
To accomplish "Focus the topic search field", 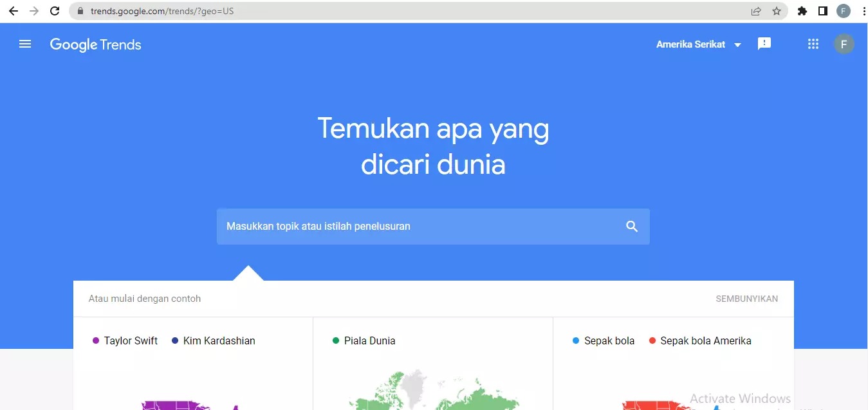I will pos(433,227).
